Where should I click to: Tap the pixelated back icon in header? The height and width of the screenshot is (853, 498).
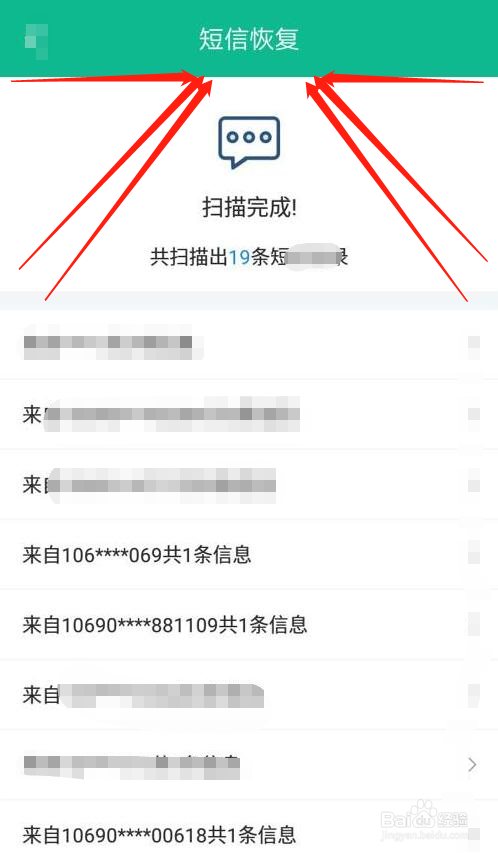[x=36, y=40]
